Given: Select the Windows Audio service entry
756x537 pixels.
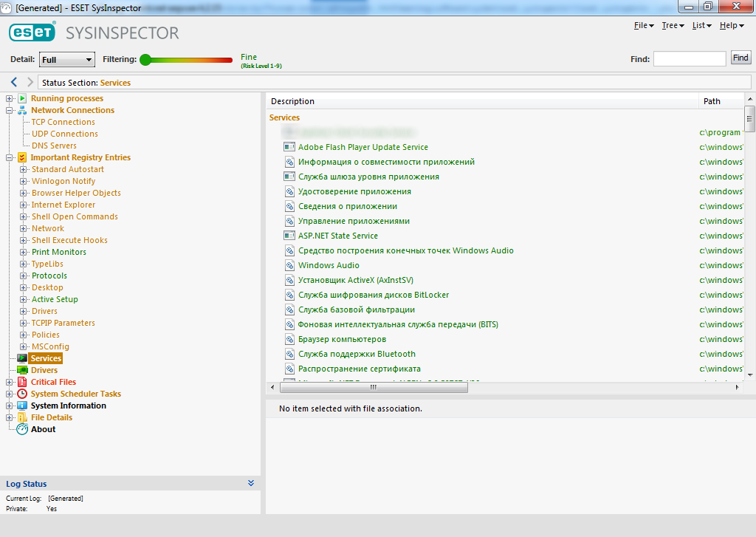Looking at the screenshot, I should click(329, 265).
